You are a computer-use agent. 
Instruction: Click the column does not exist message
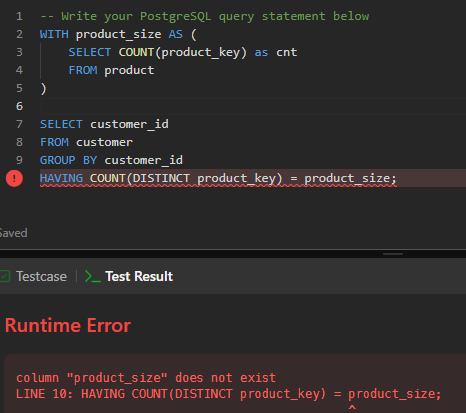click(x=146, y=378)
